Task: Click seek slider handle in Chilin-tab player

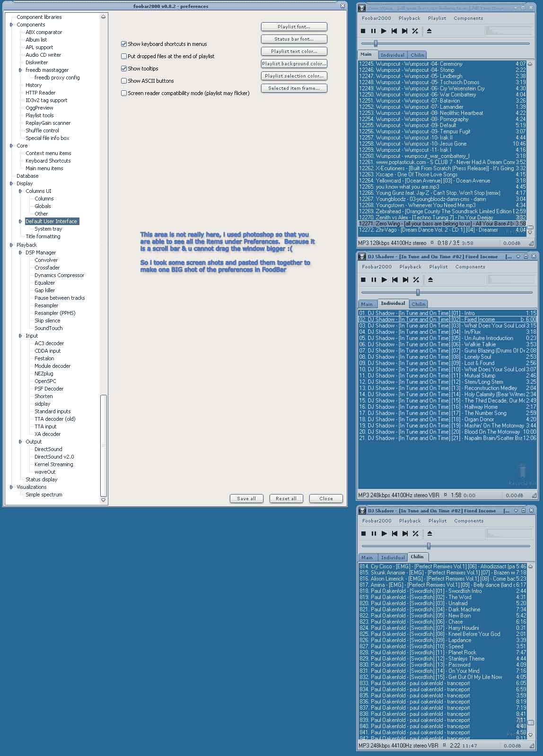Action: point(429,546)
